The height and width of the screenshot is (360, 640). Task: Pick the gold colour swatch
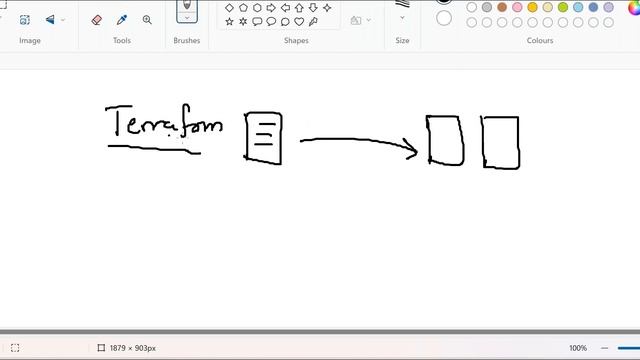tap(533, 7)
